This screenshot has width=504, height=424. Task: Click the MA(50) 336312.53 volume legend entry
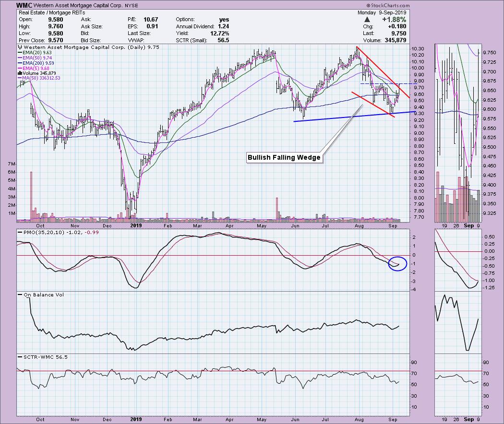click(x=39, y=78)
